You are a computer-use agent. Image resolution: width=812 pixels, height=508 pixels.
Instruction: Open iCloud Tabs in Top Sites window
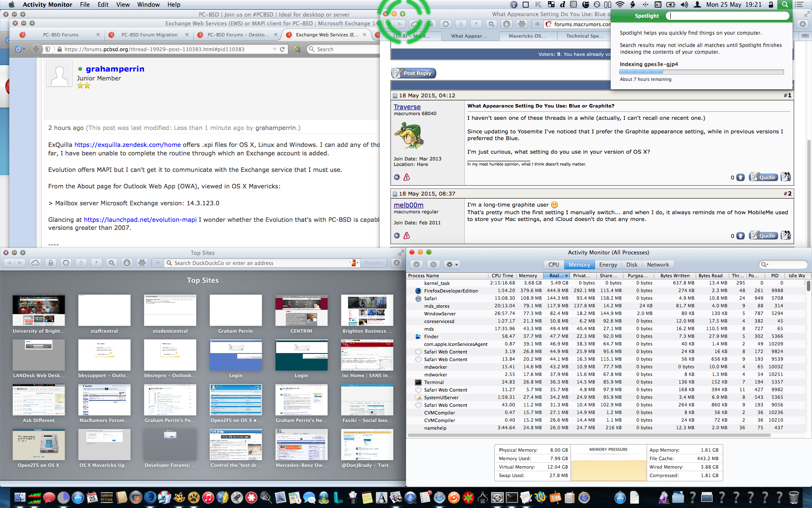(36, 263)
